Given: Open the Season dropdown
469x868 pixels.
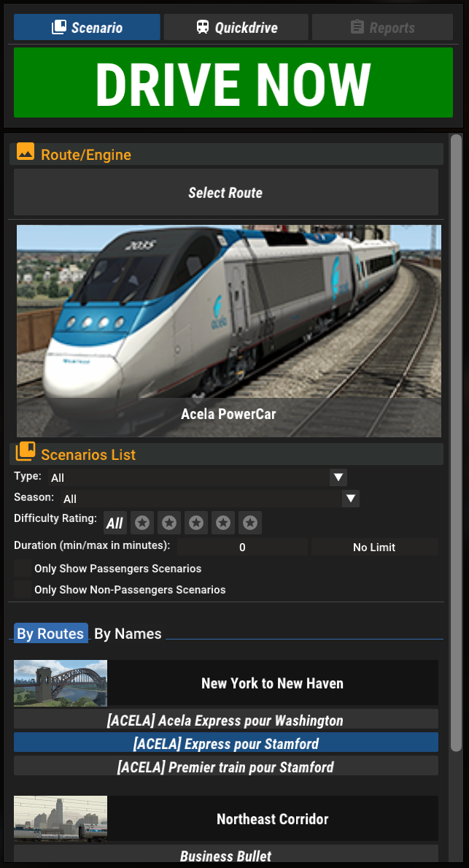Looking at the screenshot, I should pyautogui.click(x=210, y=499).
